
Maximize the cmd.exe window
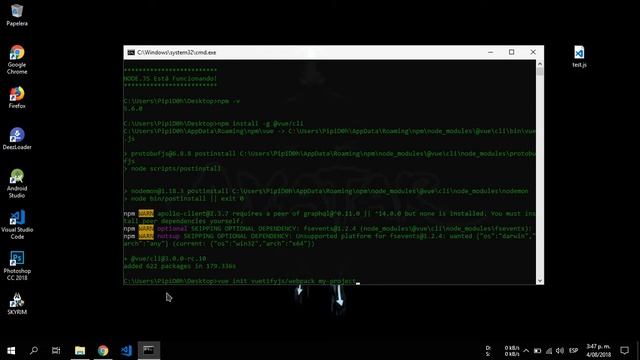tap(511, 52)
